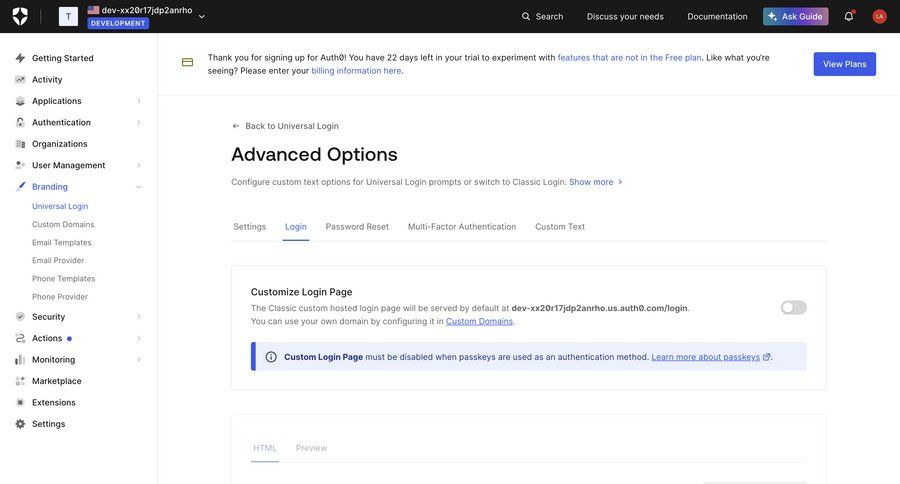Expand the Applications menu chevron
Viewport: 900px width, 484px height.
[x=139, y=101]
